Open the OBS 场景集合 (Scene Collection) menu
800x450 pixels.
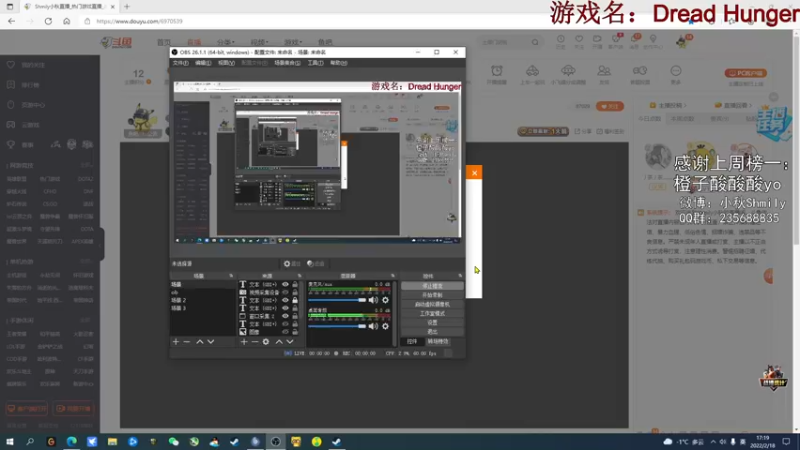tap(287, 63)
